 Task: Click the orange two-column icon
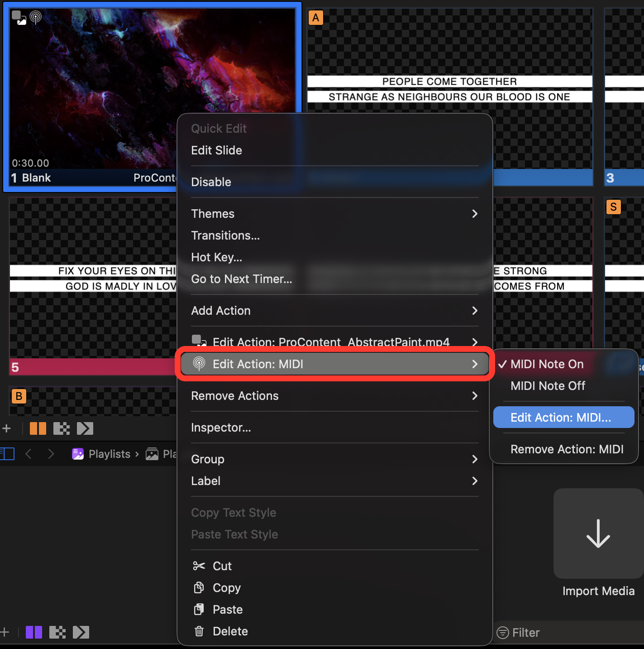pos(38,428)
